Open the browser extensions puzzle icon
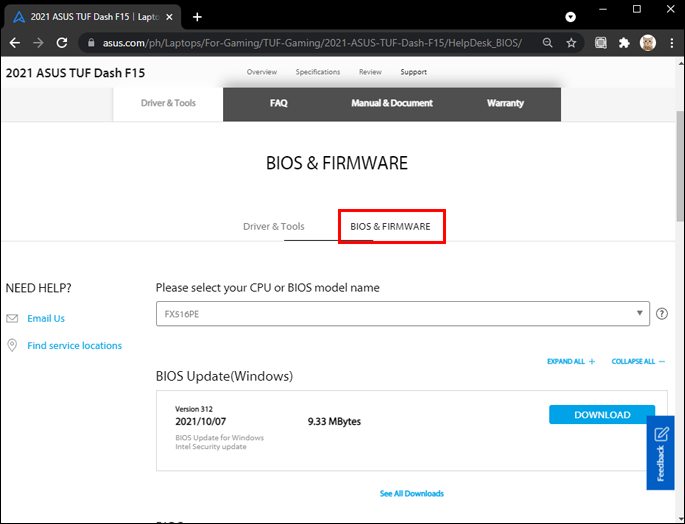 click(625, 43)
